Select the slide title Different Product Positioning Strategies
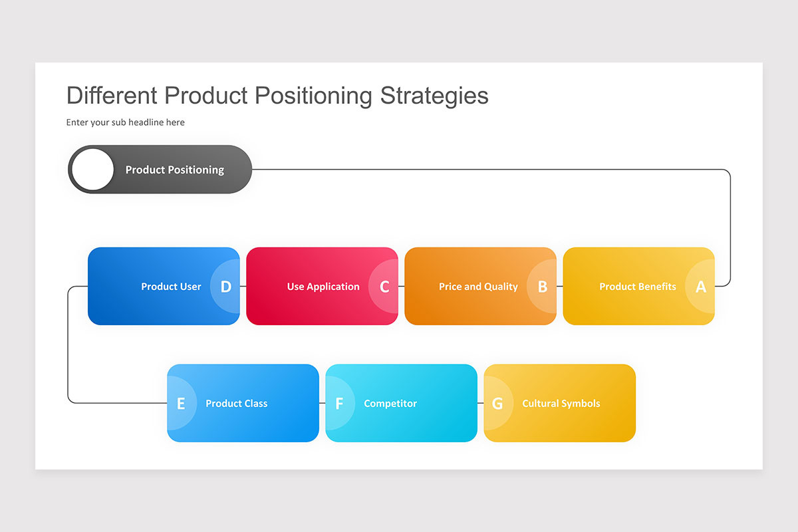798x532 pixels. point(277,95)
